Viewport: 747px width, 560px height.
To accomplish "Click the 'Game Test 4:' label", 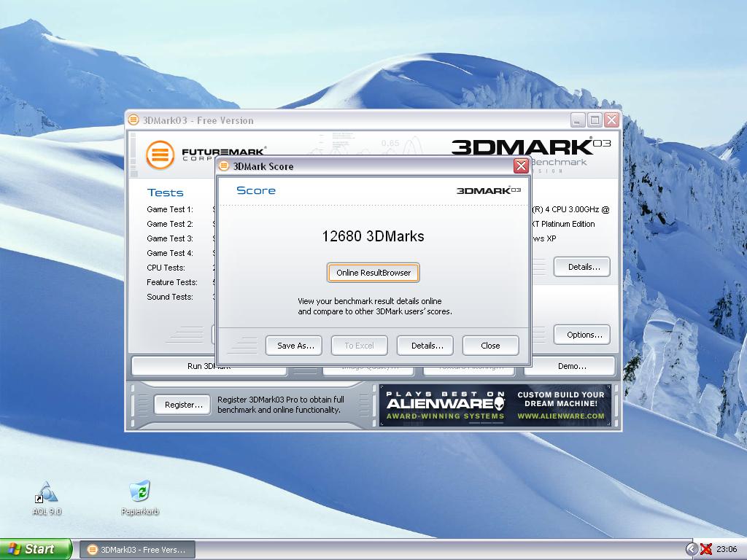I will tap(170, 253).
